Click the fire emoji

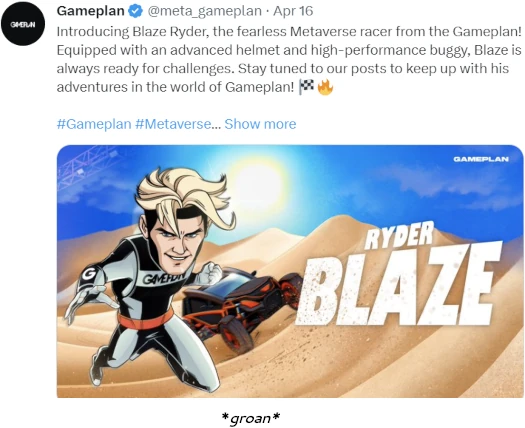pos(325,87)
